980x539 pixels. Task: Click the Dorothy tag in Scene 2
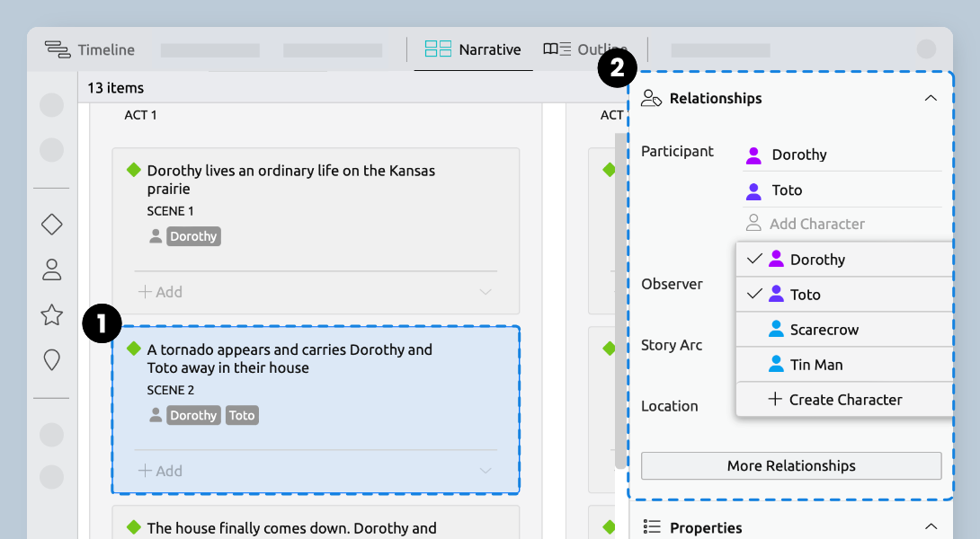(193, 415)
